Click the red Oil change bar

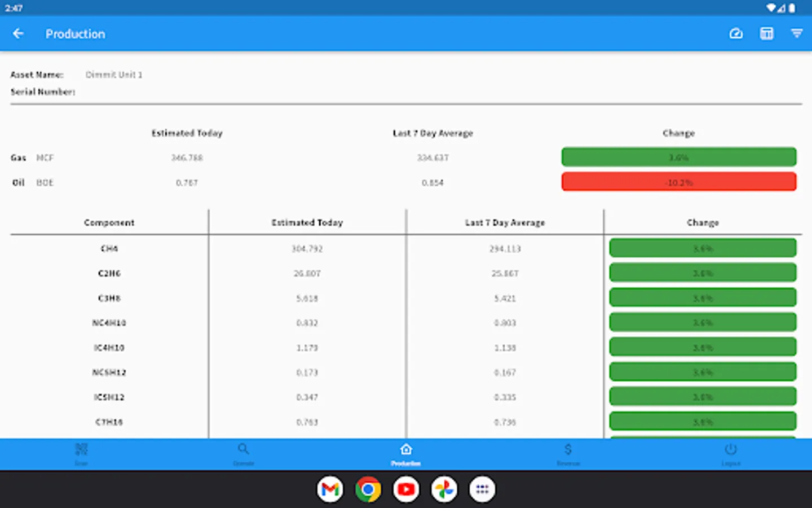pyautogui.click(x=679, y=182)
